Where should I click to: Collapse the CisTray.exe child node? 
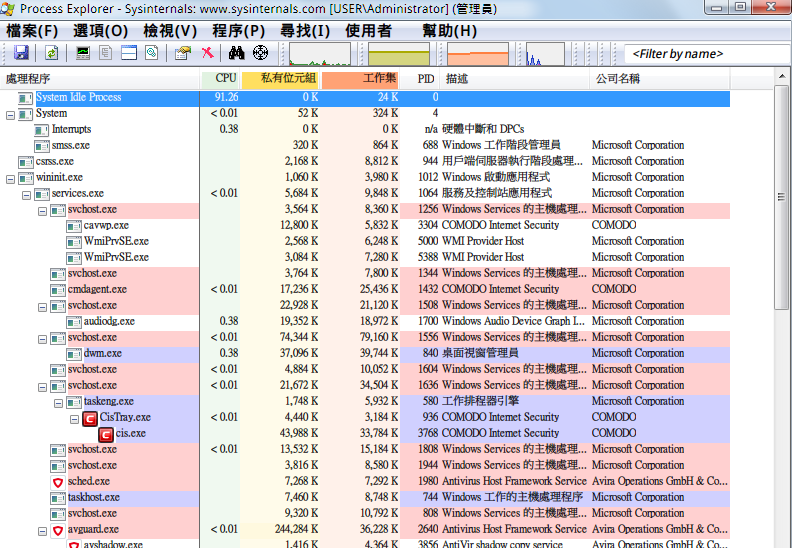75,417
